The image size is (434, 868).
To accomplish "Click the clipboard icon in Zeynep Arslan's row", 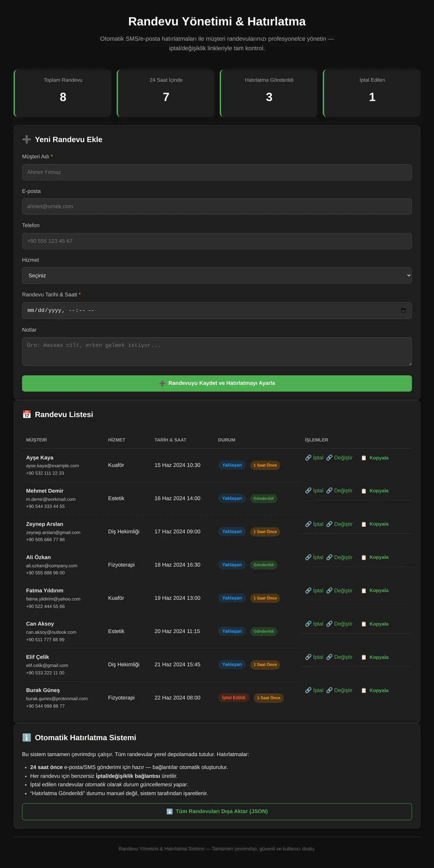I will (364, 524).
